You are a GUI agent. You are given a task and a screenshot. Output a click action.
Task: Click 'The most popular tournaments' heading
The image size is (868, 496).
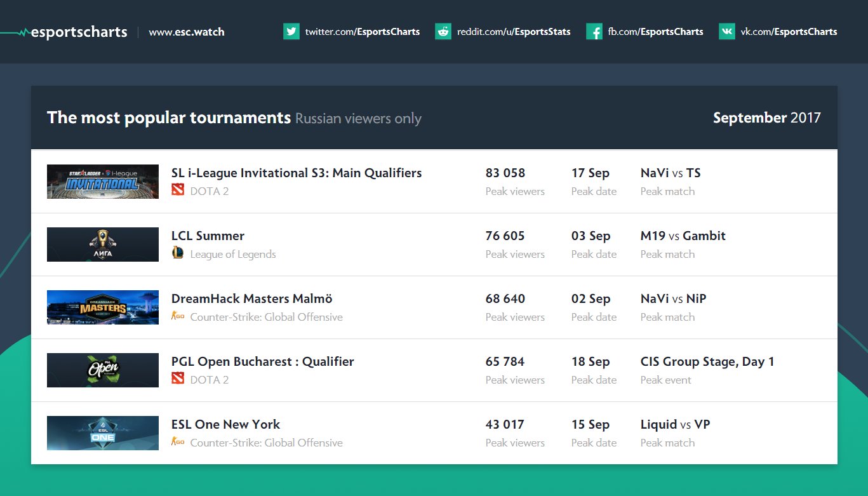(x=169, y=117)
